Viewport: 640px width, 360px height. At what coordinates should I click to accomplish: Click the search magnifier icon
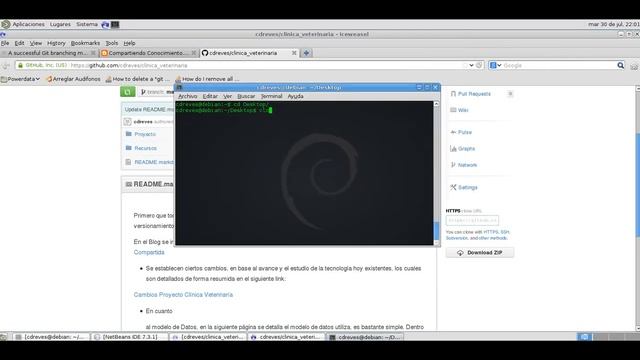coord(620,65)
